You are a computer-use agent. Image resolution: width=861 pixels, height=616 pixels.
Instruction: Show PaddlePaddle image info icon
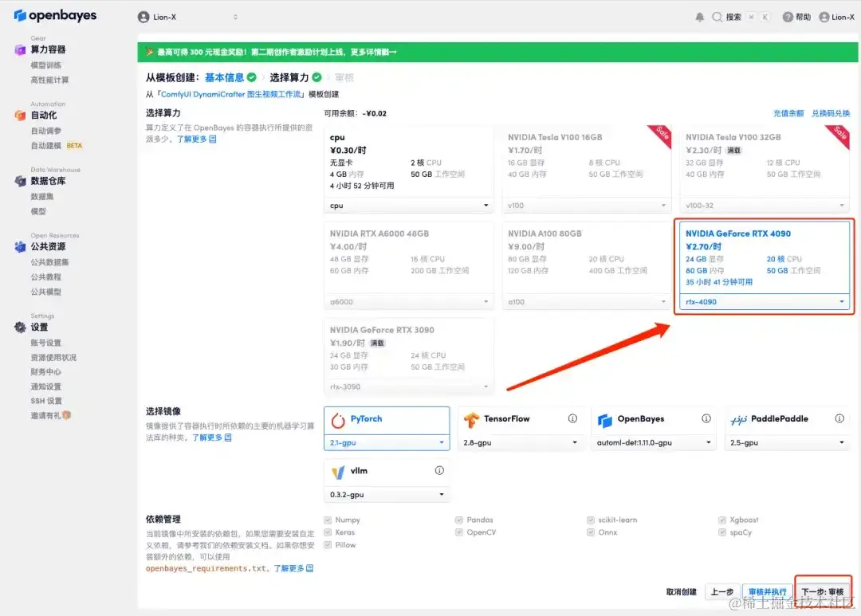[839, 418]
